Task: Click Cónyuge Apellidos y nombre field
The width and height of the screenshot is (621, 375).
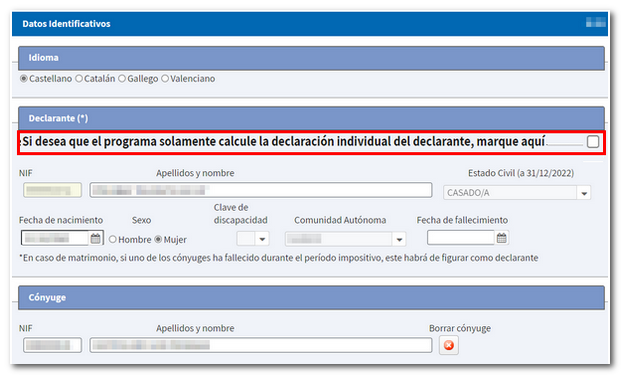Action: (x=261, y=345)
